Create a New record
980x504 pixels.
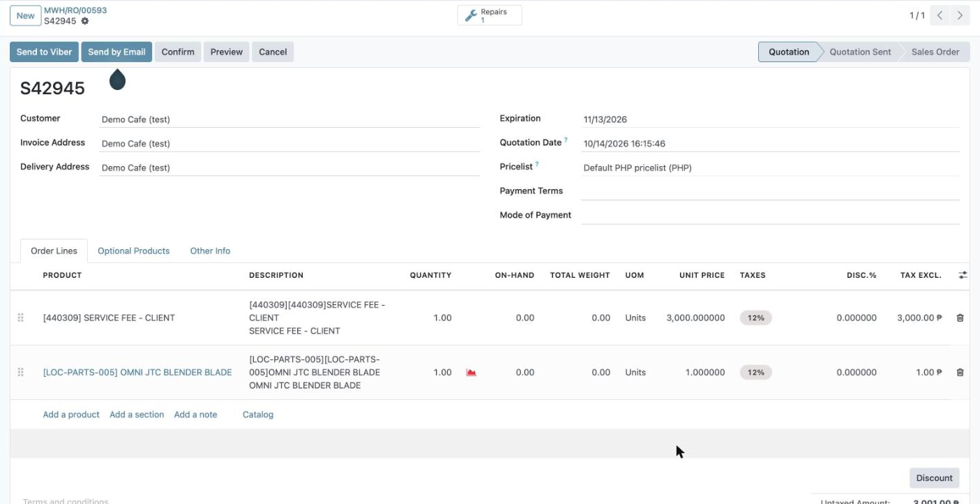[x=26, y=16]
